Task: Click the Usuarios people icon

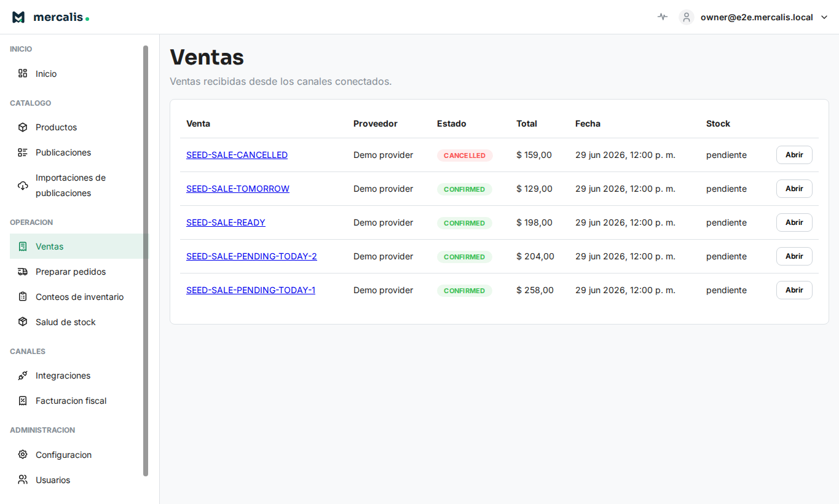Action: 23,480
